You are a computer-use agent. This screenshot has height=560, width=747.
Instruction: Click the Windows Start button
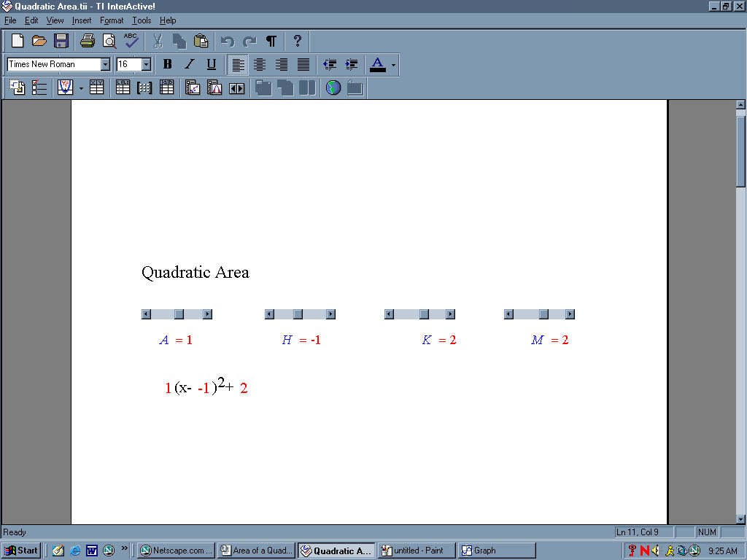point(21,551)
